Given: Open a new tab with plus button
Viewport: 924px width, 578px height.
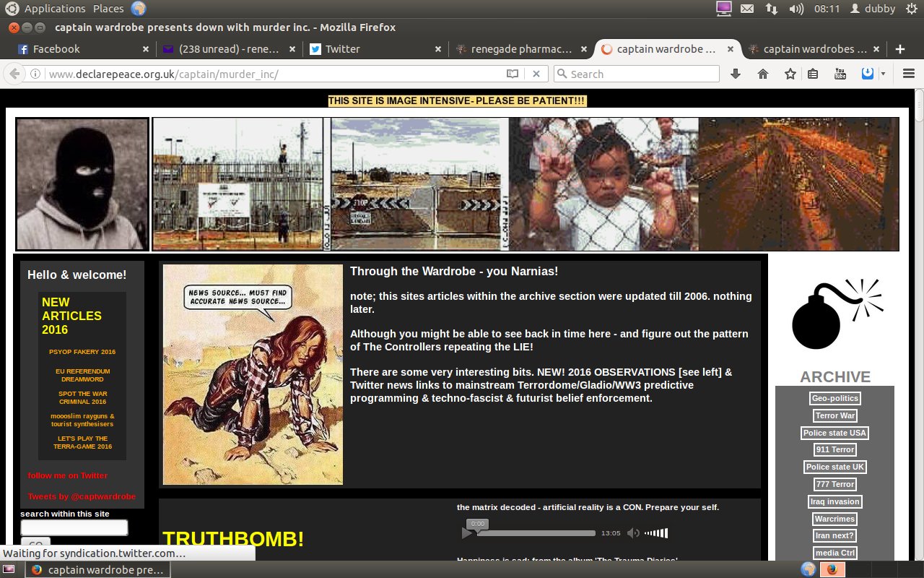Looking at the screenshot, I should 899,49.
